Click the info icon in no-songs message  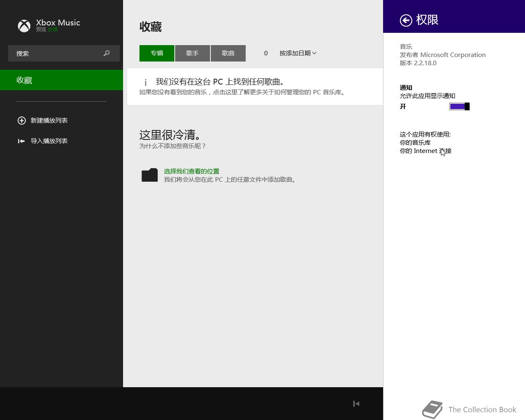coord(146,82)
